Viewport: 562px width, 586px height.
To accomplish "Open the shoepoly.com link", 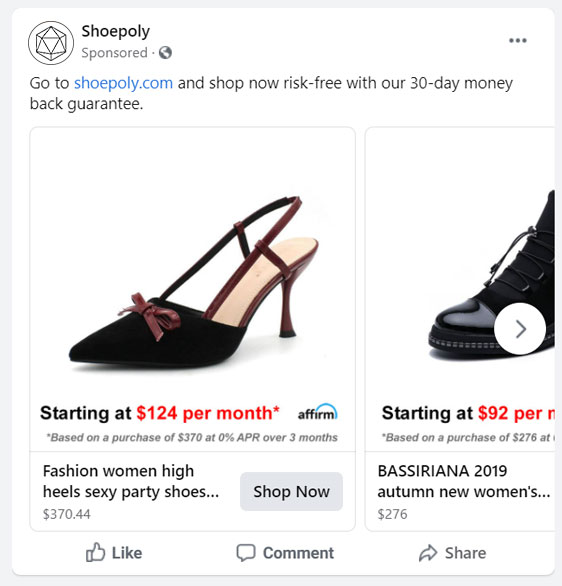I will click(123, 83).
